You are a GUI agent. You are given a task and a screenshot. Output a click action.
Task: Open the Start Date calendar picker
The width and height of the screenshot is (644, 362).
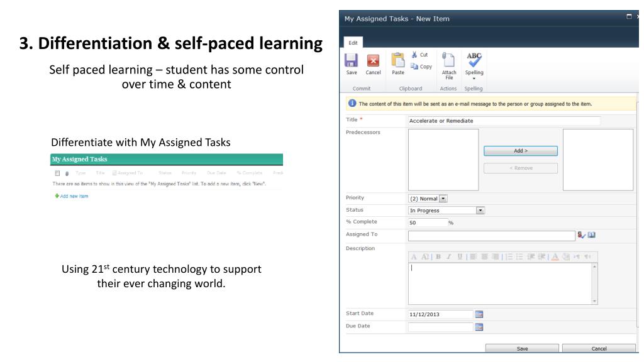click(x=479, y=314)
